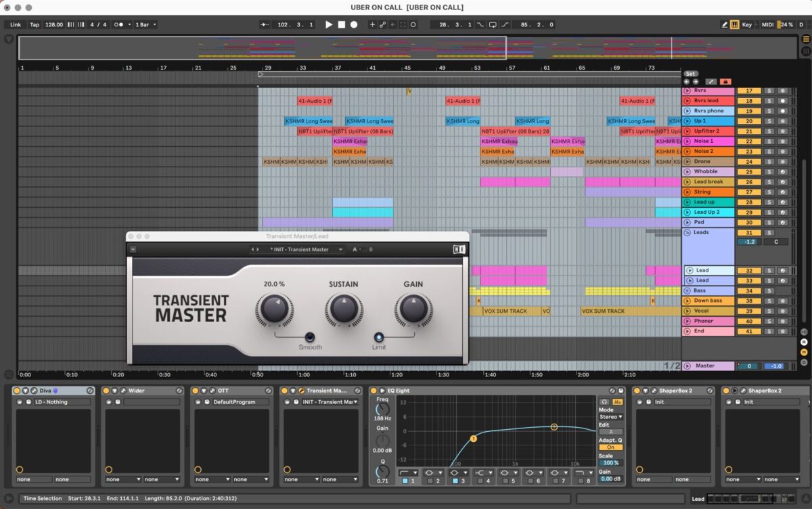Click the Stop transport button
Viewport: 812px width, 509px height.
pyautogui.click(x=341, y=24)
